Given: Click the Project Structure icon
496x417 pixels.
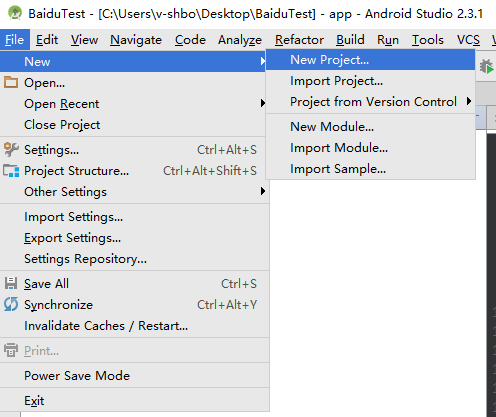Looking at the screenshot, I should pos(11,171).
